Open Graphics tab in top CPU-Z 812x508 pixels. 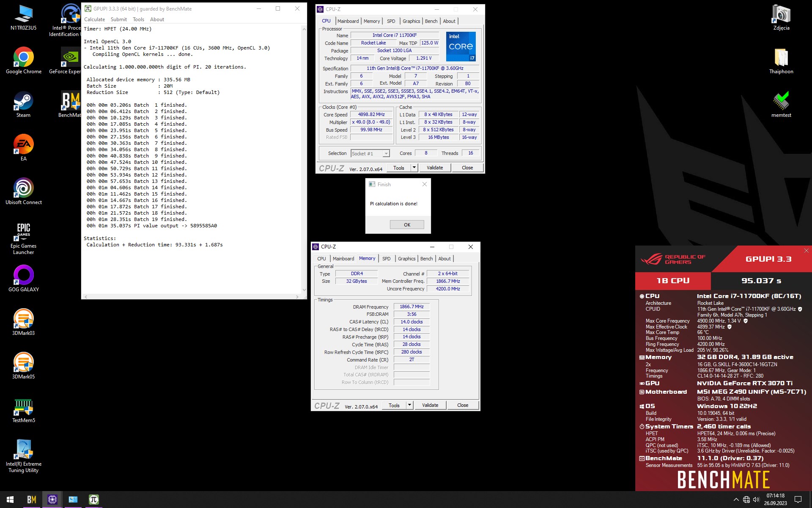tap(411, 21)
